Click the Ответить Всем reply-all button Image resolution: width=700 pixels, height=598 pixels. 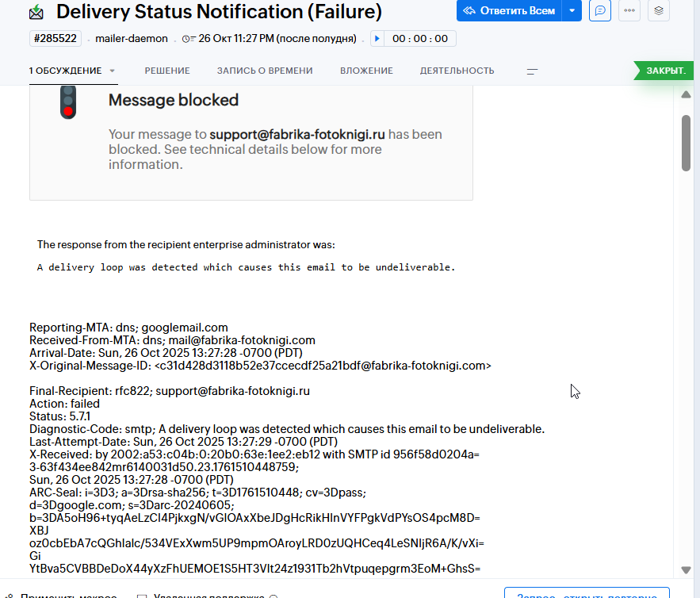(509, 11)
